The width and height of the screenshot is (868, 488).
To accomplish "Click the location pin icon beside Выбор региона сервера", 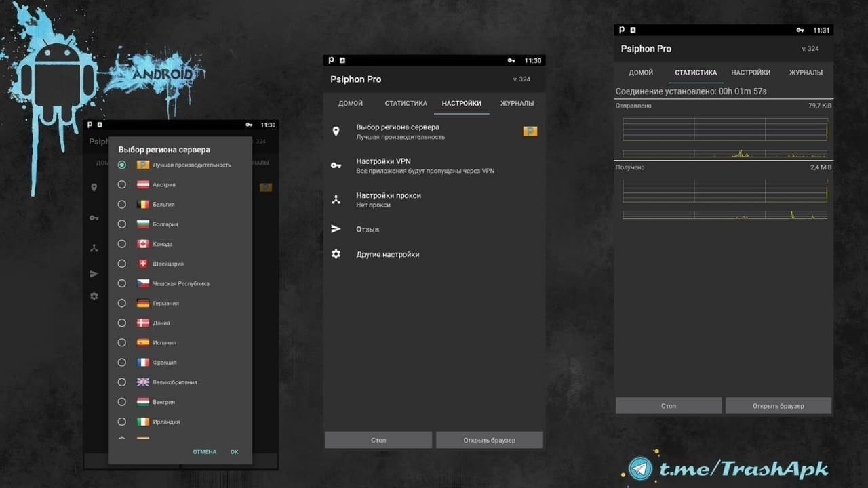I will tap(336, 131).
